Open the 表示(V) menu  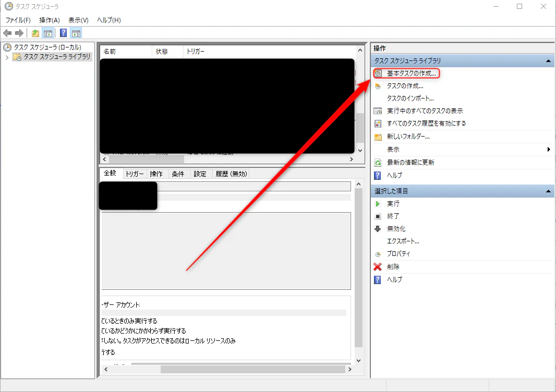click(78, 20)
